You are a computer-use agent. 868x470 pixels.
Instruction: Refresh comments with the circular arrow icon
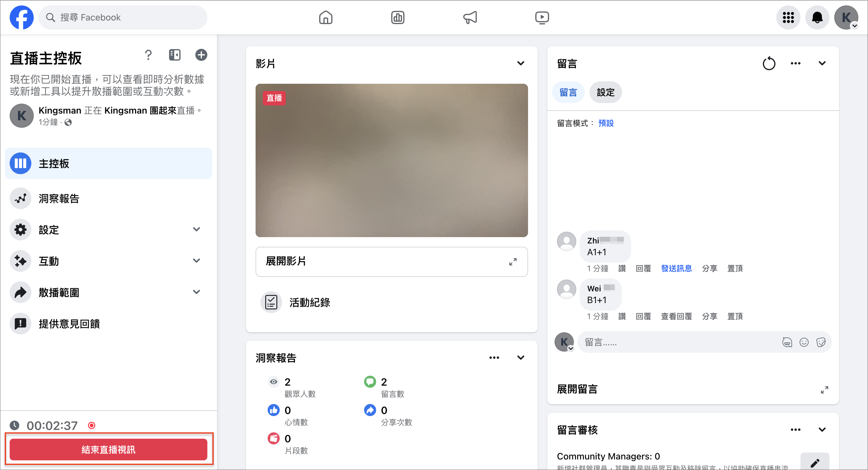coord(769,63)
